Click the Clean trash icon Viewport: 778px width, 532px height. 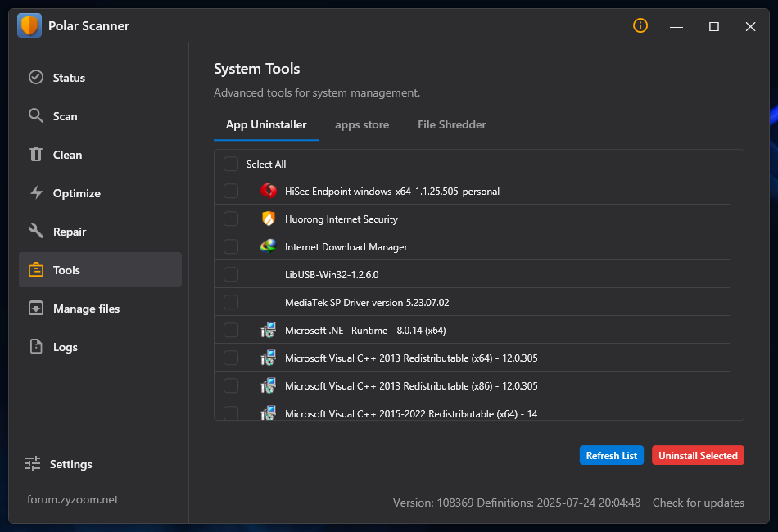point(36,154)
